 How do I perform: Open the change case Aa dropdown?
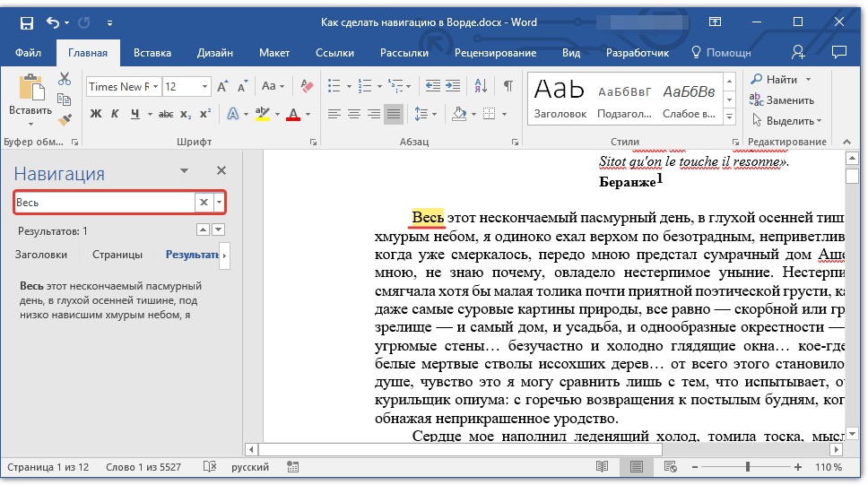click(273, 86)
